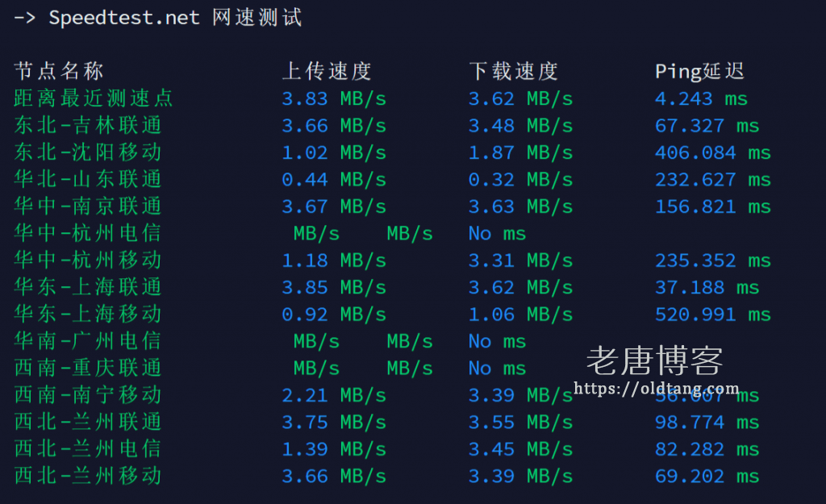
Task: Click the 西北-兰州移动 node name
Action: 88,476
